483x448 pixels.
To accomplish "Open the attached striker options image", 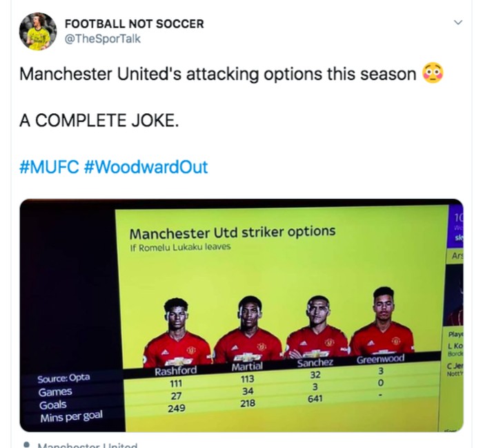I will 241,315.
